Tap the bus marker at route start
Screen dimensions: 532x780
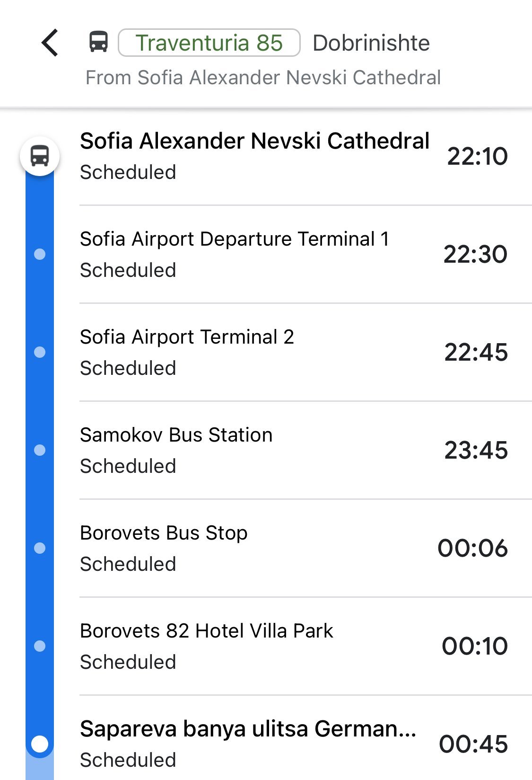point(40,156)
